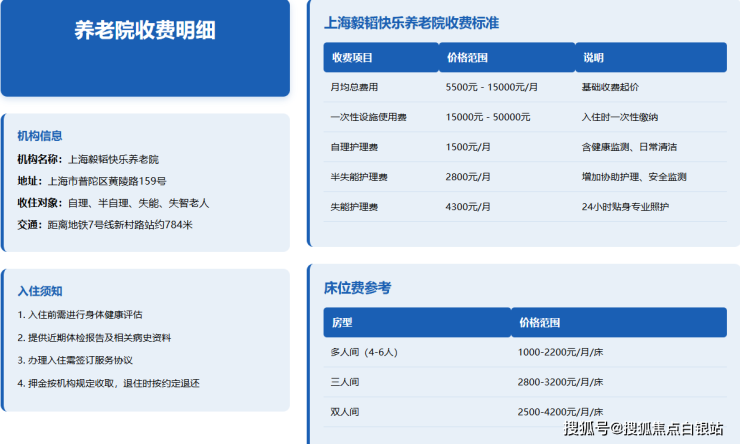The image size is (740, 444).
Task: Click the 收住对象 line listing resident types
Action: (x=113, y=203)
